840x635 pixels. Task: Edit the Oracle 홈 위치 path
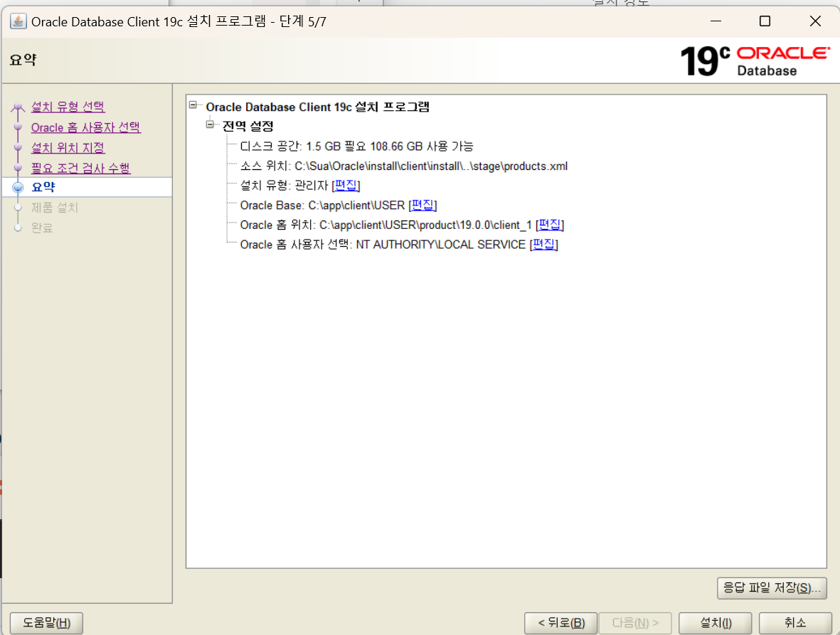click(550, 225)
